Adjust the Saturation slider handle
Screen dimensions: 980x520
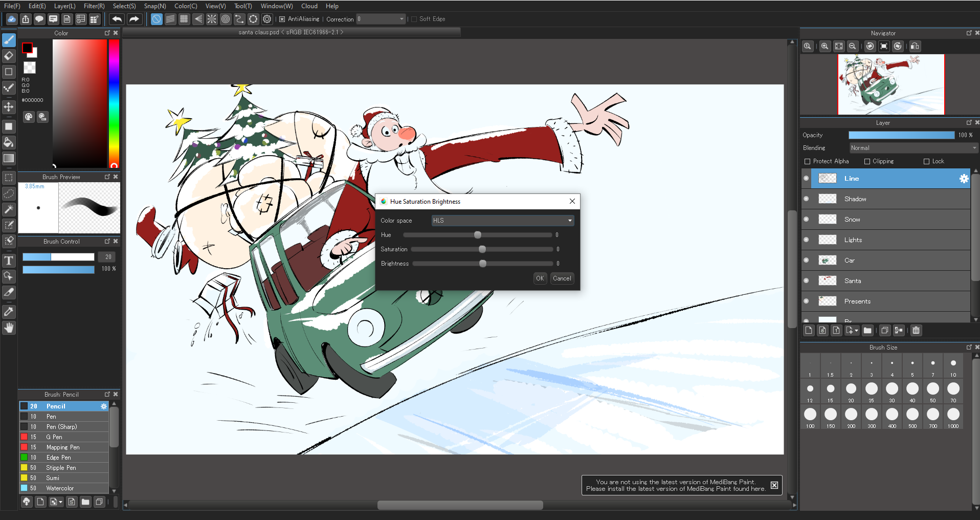pyautogui.click(x=482, y=249)
